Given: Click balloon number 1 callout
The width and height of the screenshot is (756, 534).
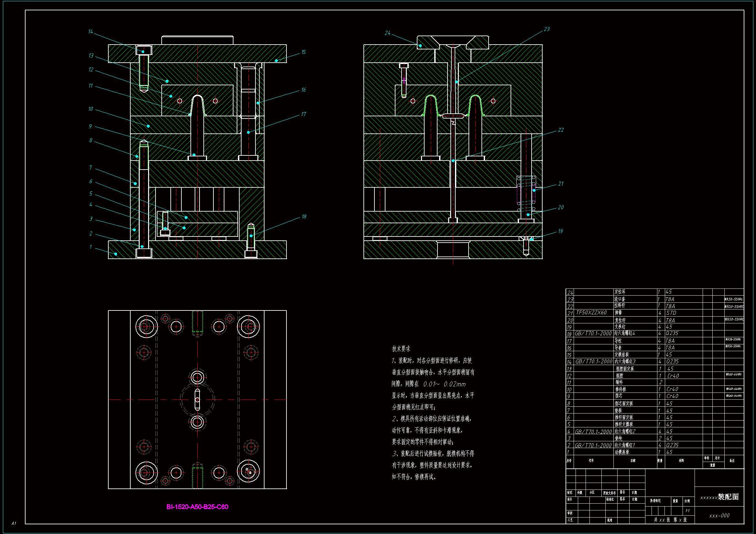Looking at the screenshot, I should pos(91,247).
